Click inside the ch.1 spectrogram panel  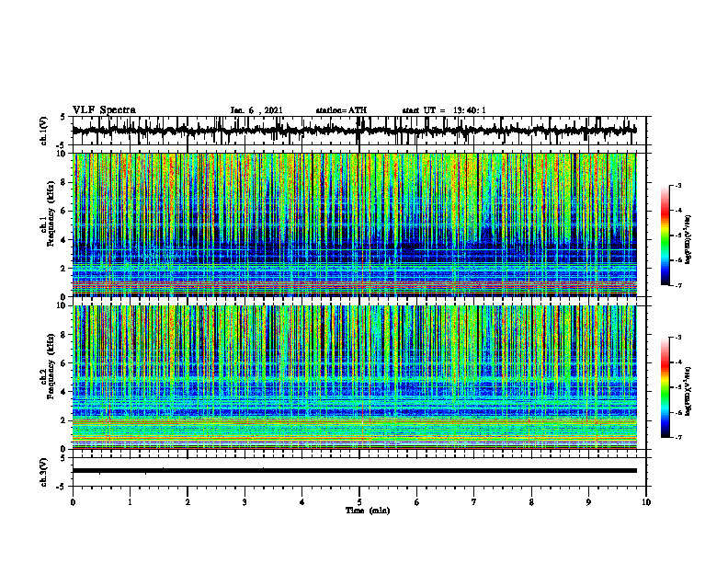point(354,224)
